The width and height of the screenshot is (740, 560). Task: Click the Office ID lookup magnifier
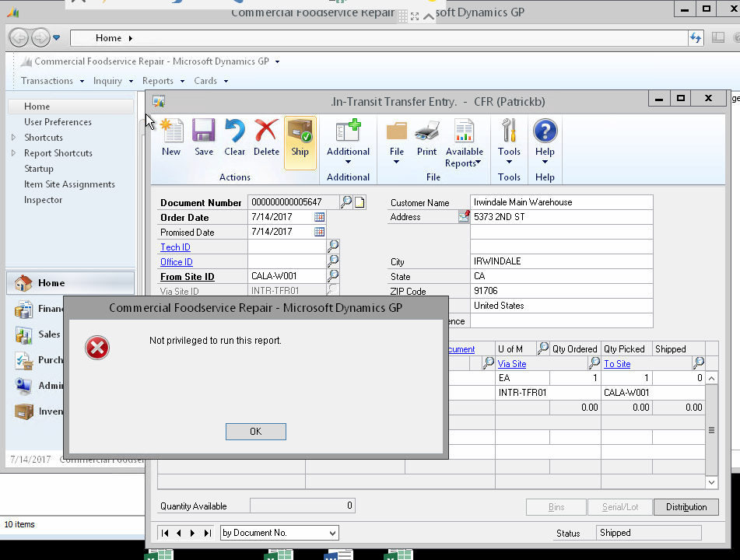tap(333, 261)
